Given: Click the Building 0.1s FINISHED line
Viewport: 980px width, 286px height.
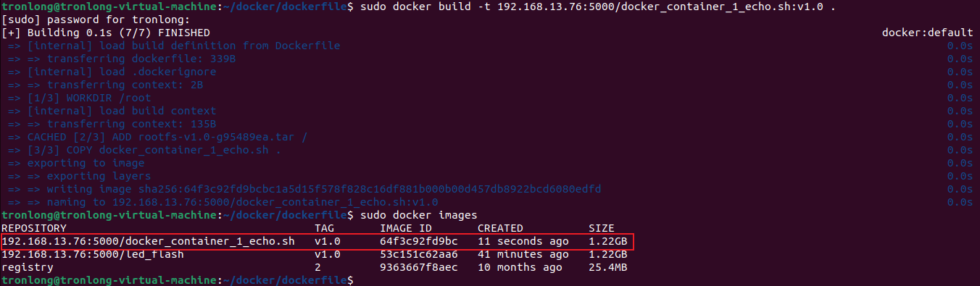Looking at the screenshot, I should pyautogui.click(x=106, y=33).
